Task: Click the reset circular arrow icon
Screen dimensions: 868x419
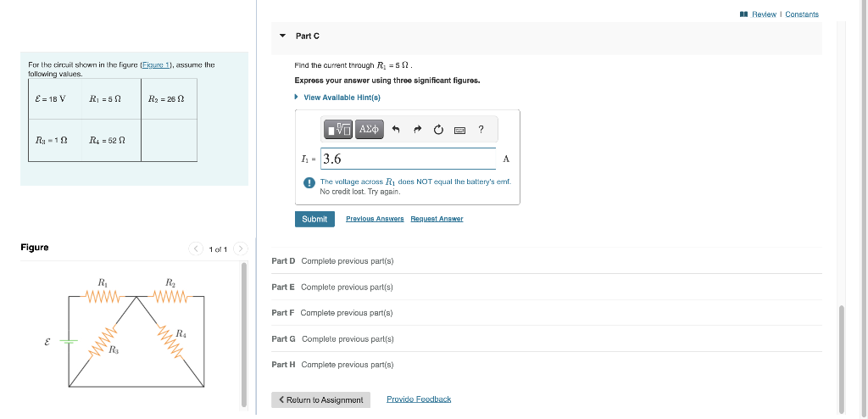Action: click(438, 130)
